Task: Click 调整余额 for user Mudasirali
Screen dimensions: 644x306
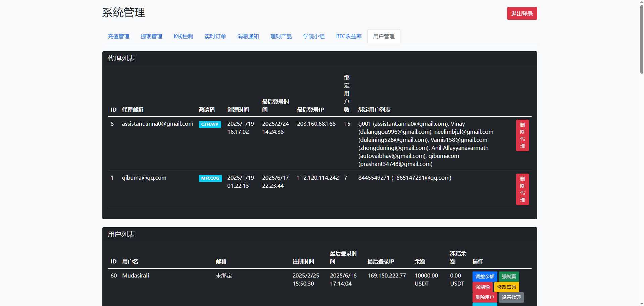Action: 485,277
